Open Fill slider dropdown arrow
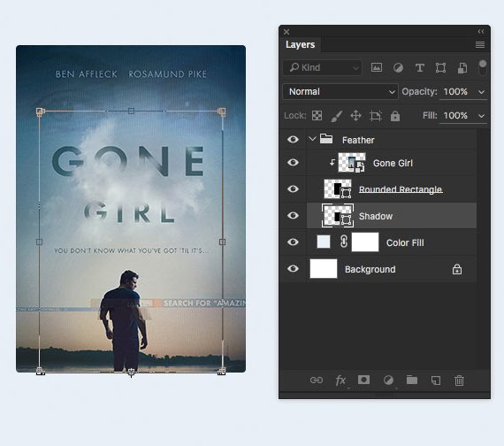504x446 pixels. 481,116
